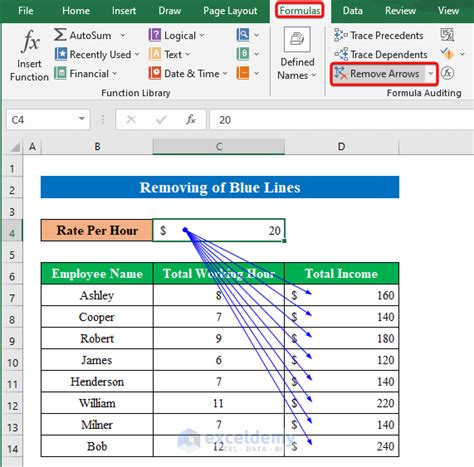Select cell C4 with rate 20
Image resolution: width=474 pixels, height=467 pixels.
pos(219,230)
